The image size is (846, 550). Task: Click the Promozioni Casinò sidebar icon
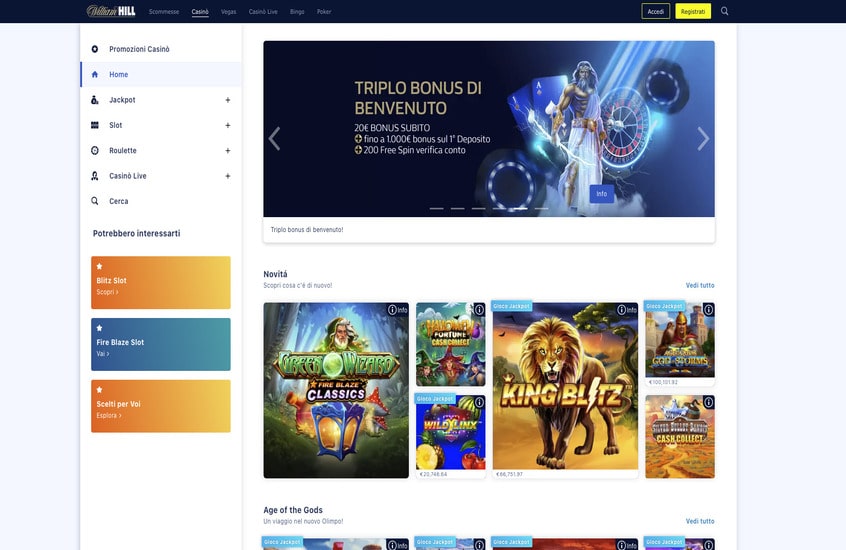click(95, 49)
